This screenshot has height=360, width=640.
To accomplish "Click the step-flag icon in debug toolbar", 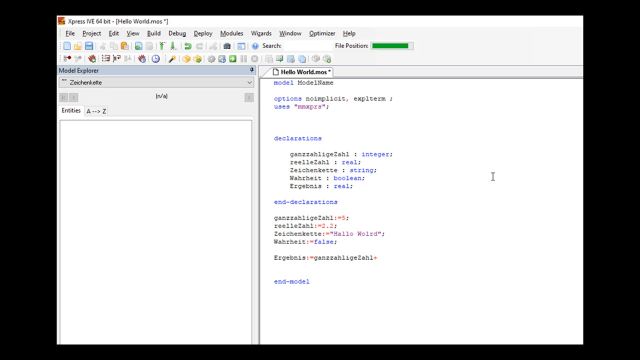I will click(117, 59).
